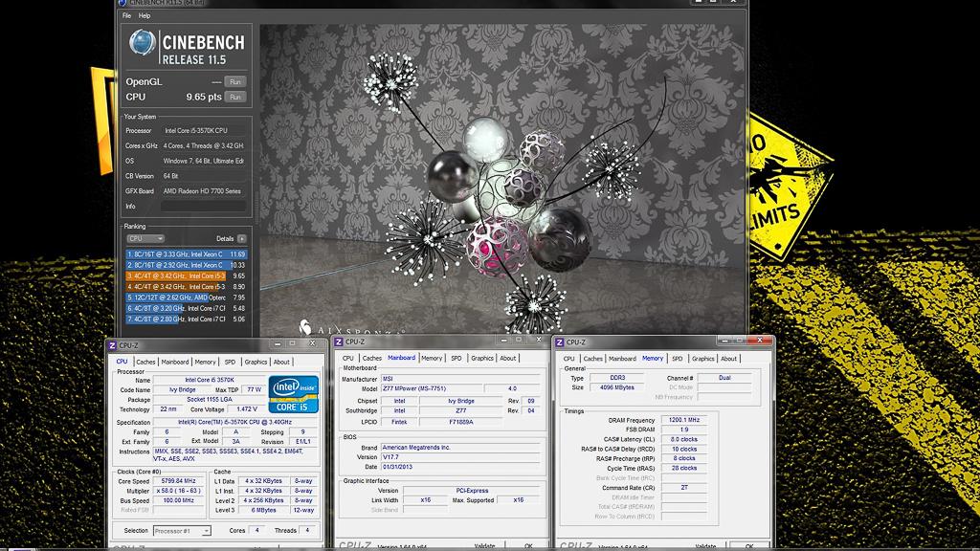The width and height of the screenshot is (980, 551).
Task: Open Mainboard tab in the right CPU-Z window
Action: 622,359
